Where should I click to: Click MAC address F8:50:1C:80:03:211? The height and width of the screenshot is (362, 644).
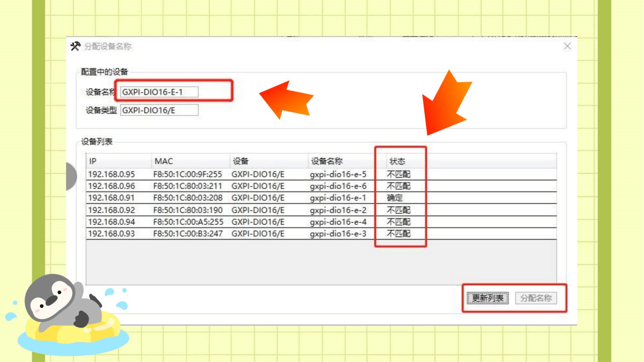(188, 186)
